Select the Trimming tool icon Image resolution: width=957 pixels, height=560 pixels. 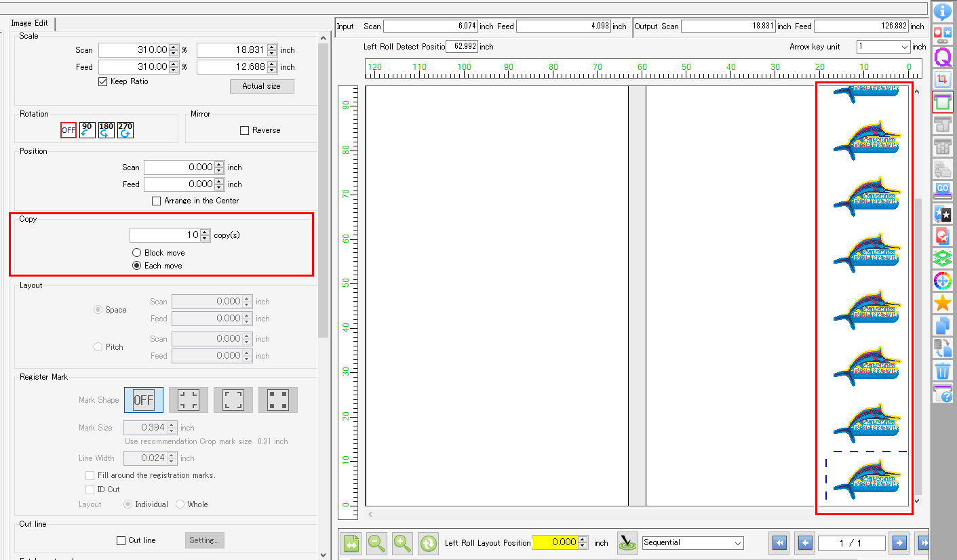[943, 80]
